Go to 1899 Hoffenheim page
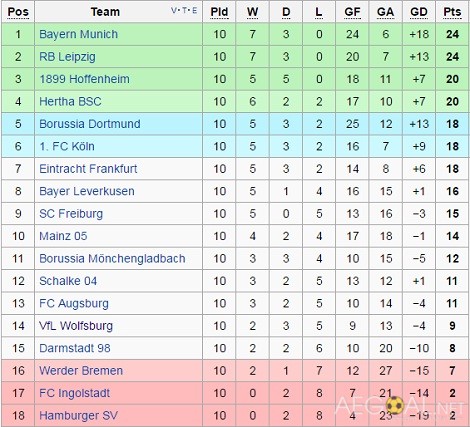The width and height of the screenshot is (470, 427). [84, 79]
